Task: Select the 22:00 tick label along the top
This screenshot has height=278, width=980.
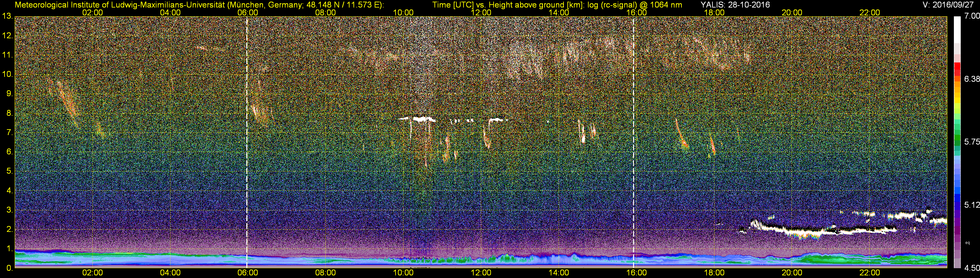Action: point(870,12)
